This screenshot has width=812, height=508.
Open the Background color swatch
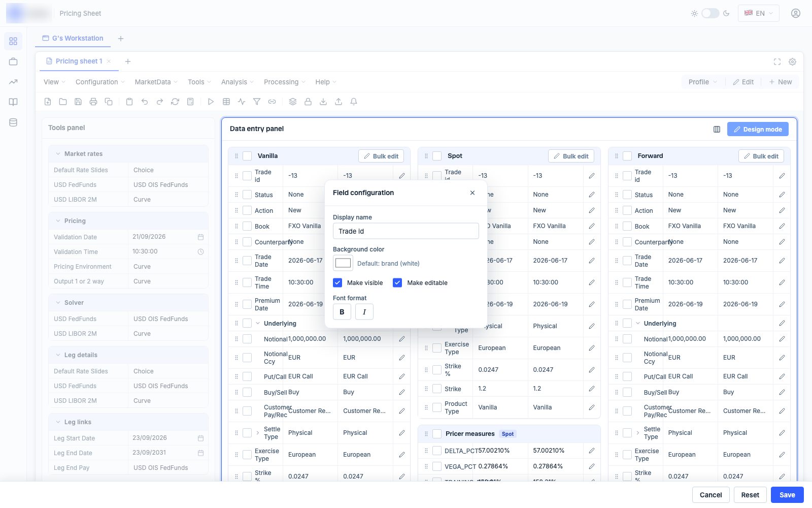coord(343,263)
